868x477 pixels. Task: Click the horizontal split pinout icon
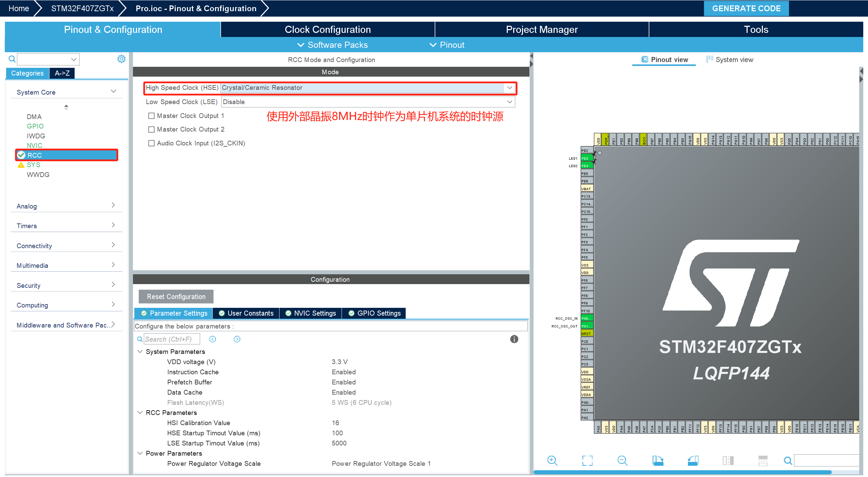(x=763, y=460)
